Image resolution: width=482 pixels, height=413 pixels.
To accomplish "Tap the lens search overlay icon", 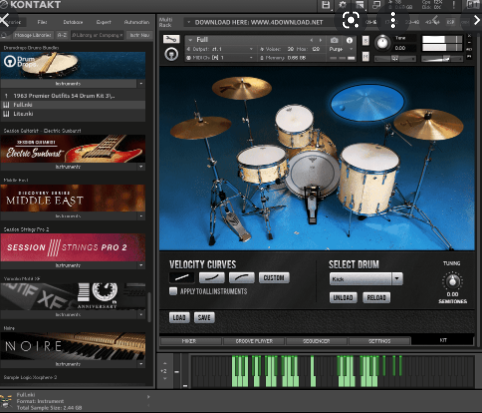I will tap(351, 20).
